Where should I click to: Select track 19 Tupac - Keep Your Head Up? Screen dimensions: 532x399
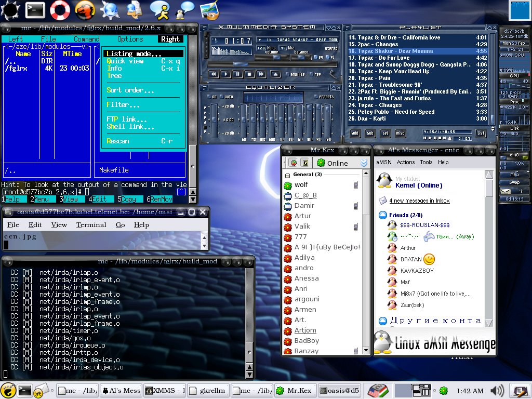[418, 71]
